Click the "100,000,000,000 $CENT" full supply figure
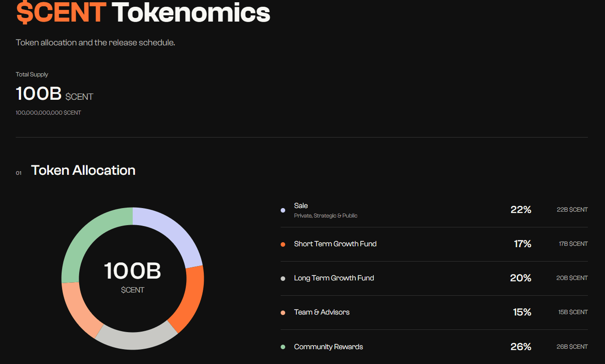The width and height of the screenshot is (605, 364). (48, 113)
